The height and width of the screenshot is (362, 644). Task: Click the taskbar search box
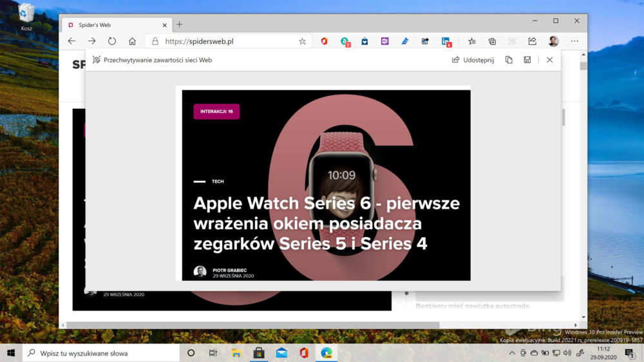101,353
